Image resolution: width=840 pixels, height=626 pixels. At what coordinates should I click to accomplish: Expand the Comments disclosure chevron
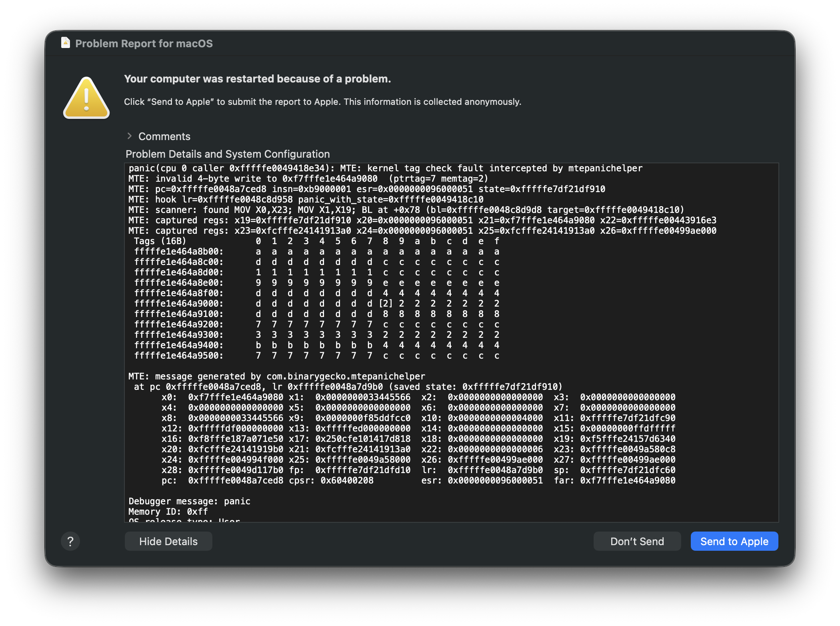(129, 136)
